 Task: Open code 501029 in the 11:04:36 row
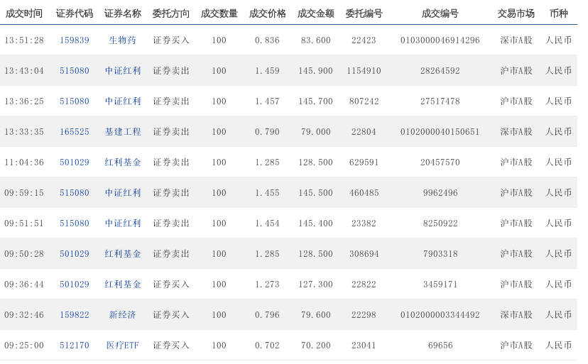point(75,162)
